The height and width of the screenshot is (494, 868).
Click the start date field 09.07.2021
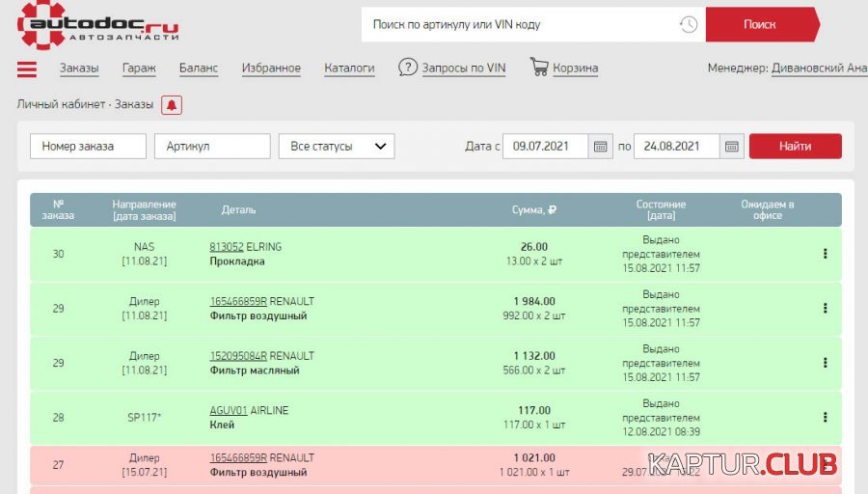click(545, 147)
